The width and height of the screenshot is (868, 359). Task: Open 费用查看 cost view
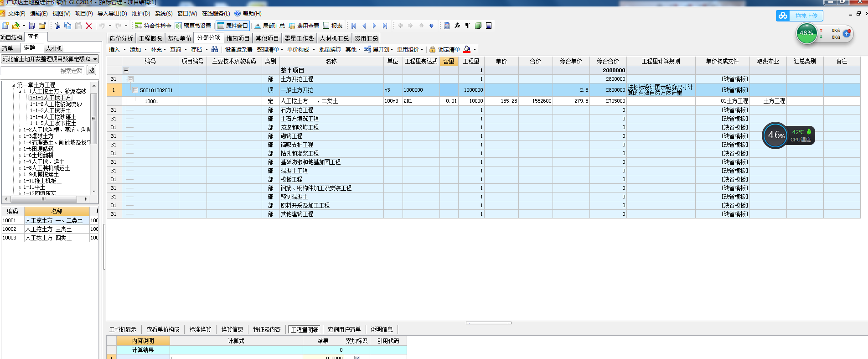click(x=304, y=26)
